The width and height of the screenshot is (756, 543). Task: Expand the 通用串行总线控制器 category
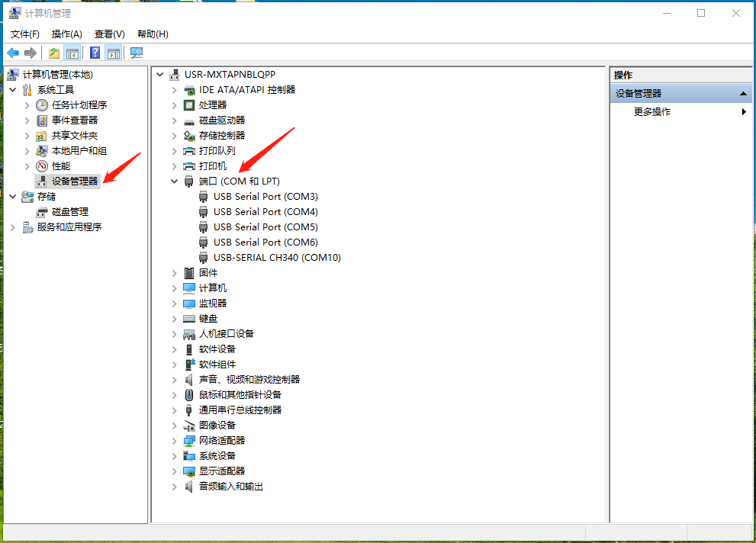coord(174,410)
